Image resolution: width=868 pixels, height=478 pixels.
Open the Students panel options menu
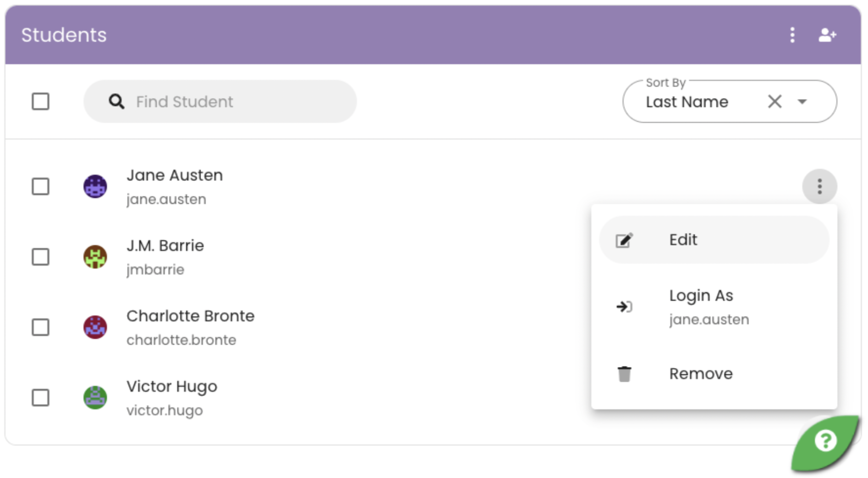click(792, 35)
